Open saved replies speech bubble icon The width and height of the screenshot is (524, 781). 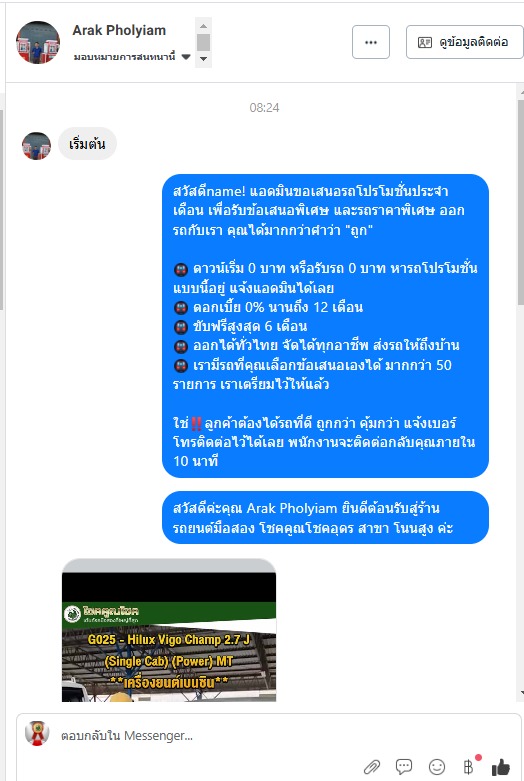(x=403, y=767)
